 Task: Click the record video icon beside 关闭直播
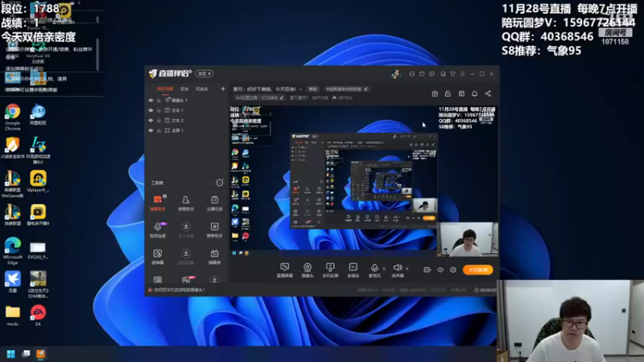pos(427,269)
